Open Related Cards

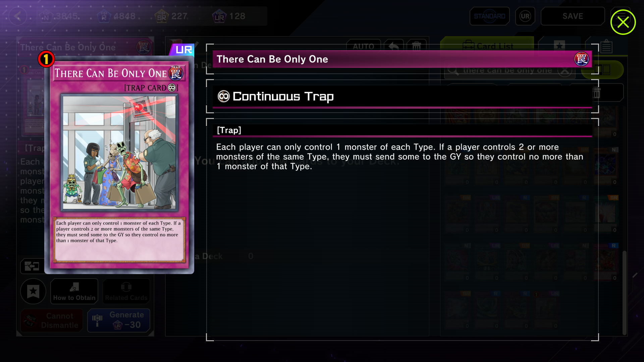click(126, 291)
